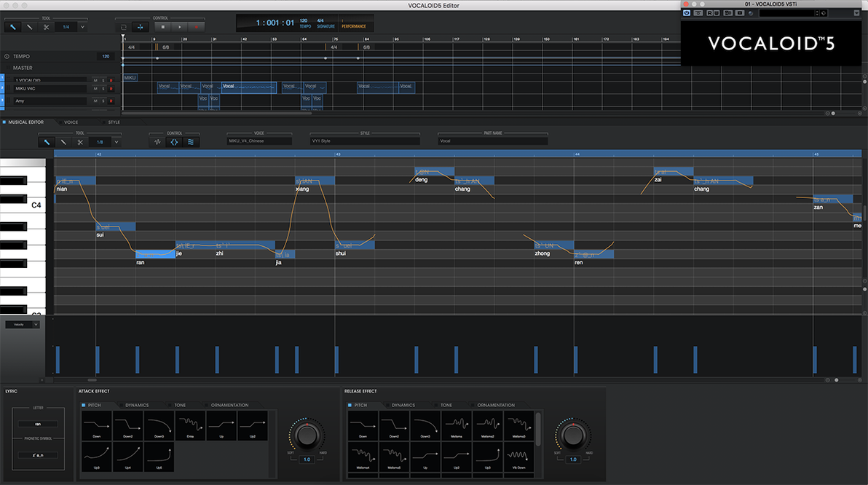This screenshot has height=485, width=868.
Task: Switch to the MUSICAL EDITOR tab
Action: tap(25, 122)
